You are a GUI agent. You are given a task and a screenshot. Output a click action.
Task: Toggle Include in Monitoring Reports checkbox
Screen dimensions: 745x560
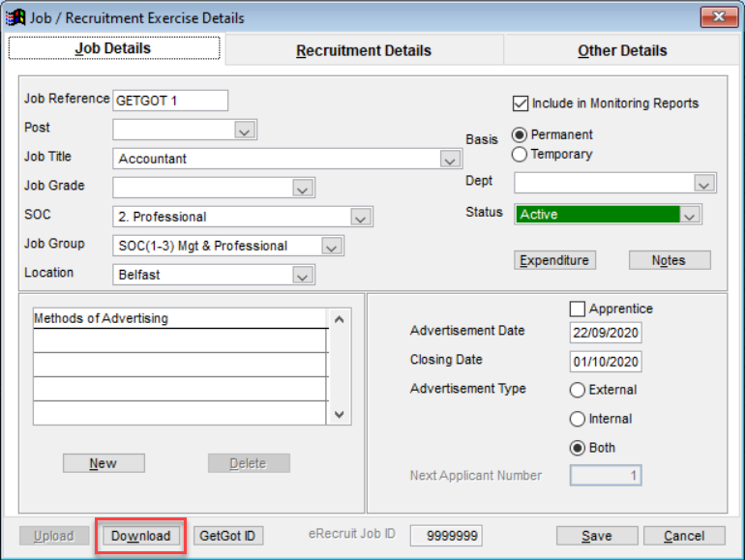(x=521, y=103)
